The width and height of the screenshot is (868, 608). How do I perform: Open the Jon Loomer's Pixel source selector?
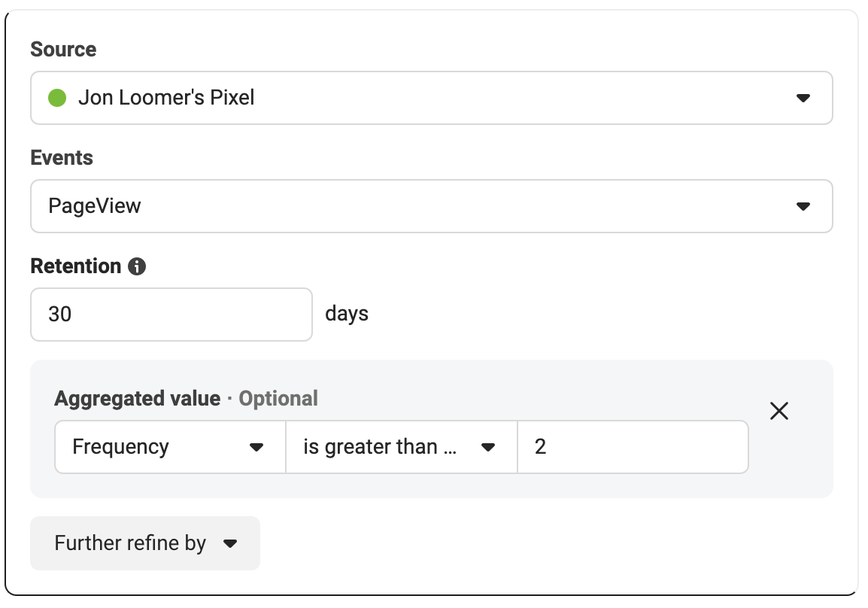click(x=431, y=98)
